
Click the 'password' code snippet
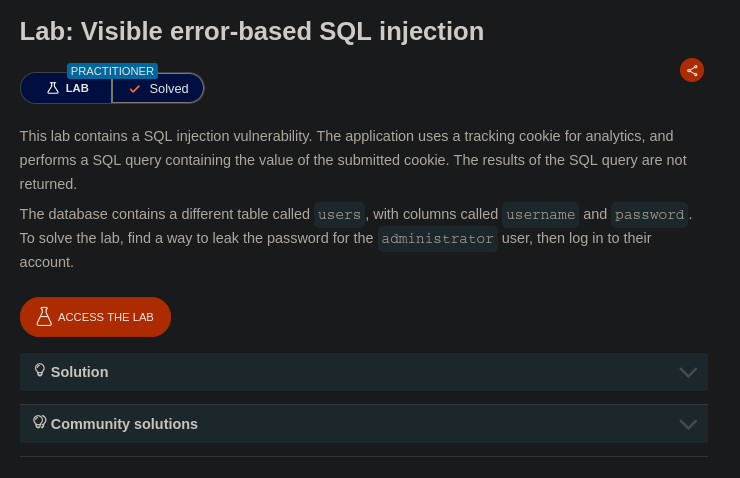[x=649, y=215]
